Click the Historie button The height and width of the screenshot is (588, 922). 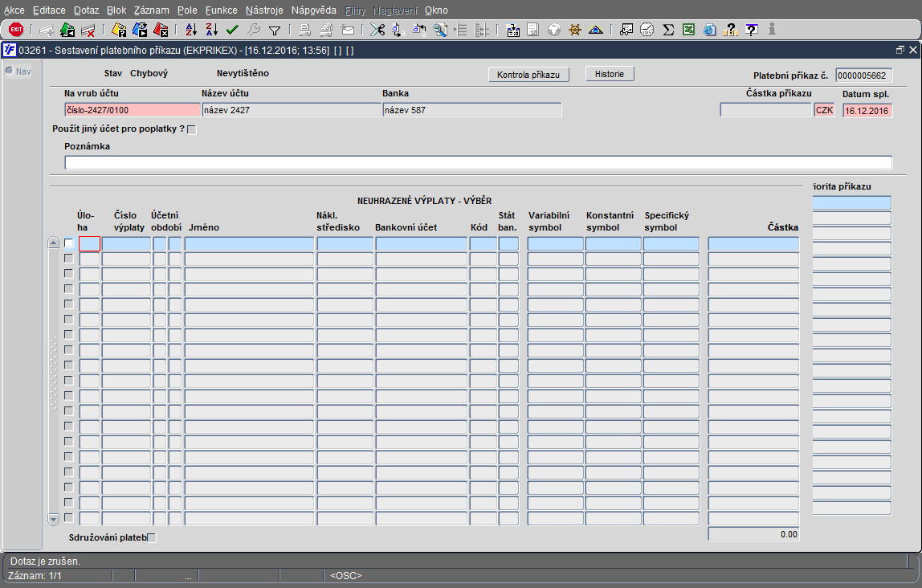pos(610,74)
